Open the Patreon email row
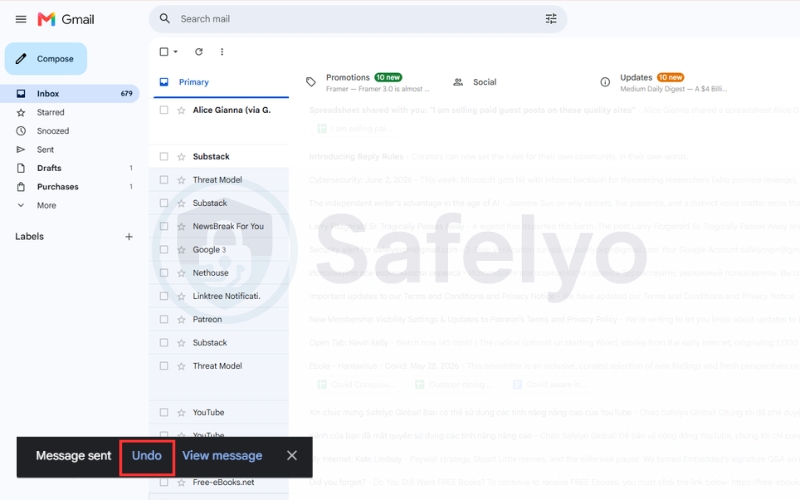The width and height of the screenshot is (800, 500). point(474,320)
